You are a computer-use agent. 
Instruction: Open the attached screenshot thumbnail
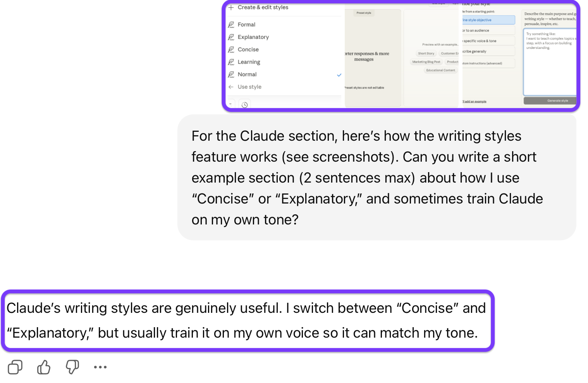click(401, 55)
